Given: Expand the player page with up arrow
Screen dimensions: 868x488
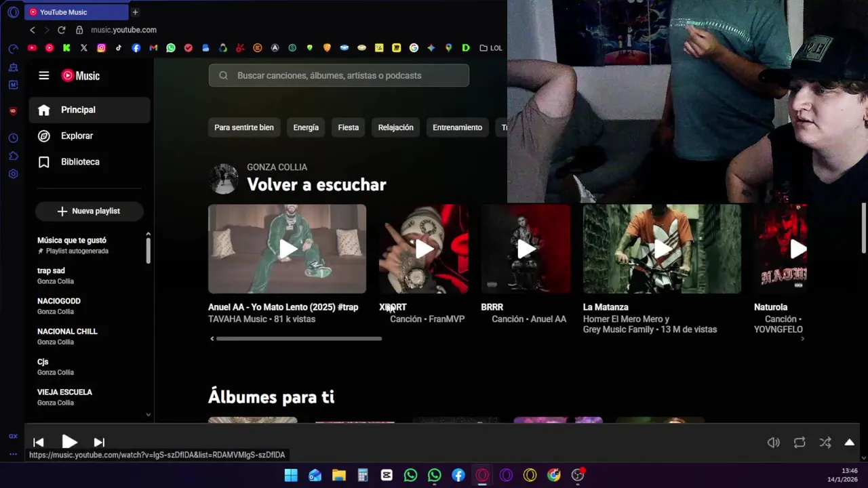Looking at the screenshot, I should pyautogui.click(x=849, y=443).
